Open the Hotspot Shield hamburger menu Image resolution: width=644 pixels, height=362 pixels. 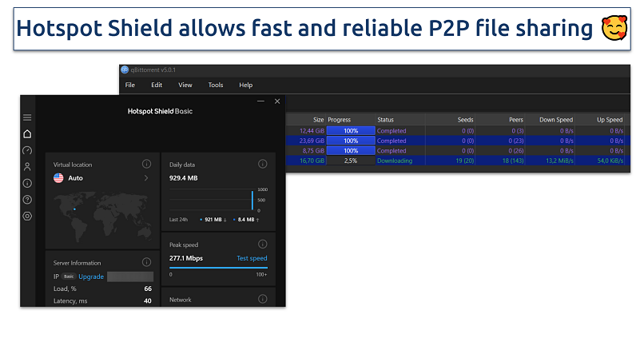(27, 117)
